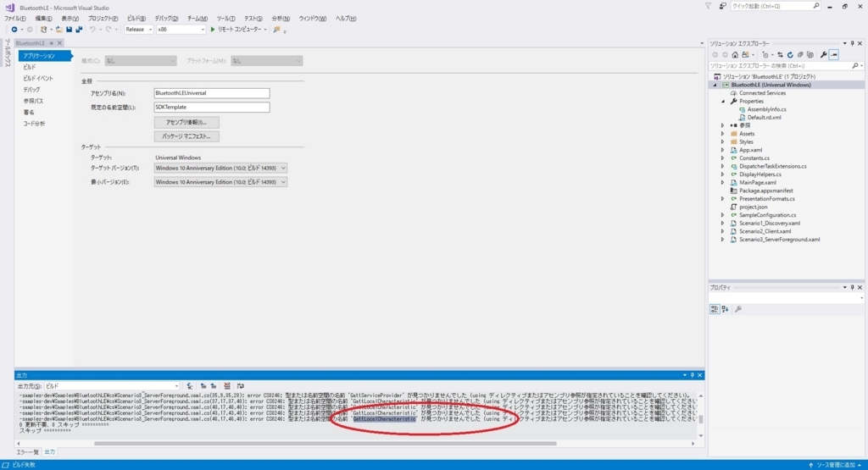Image resolution: width=868 pixels, height=470 pixels.
Task: Click Sync with Active Document icon
Action: (x=780, y=55)
